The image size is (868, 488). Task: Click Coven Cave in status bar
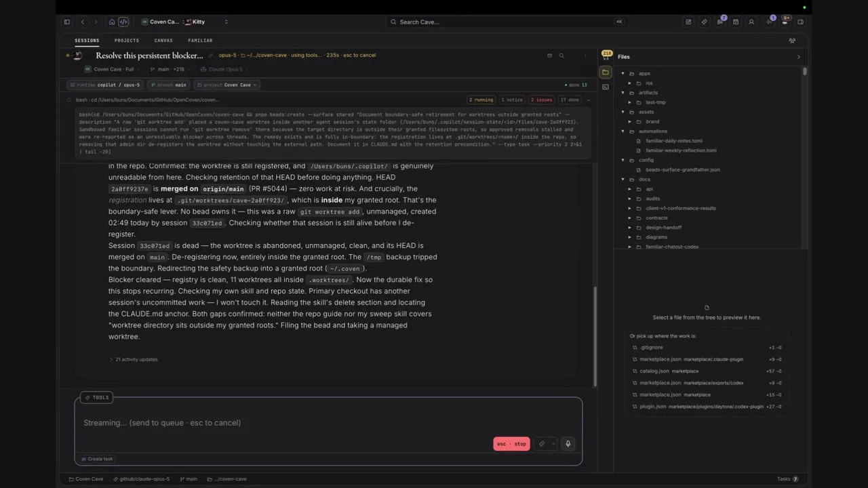(x=86, y=479)
